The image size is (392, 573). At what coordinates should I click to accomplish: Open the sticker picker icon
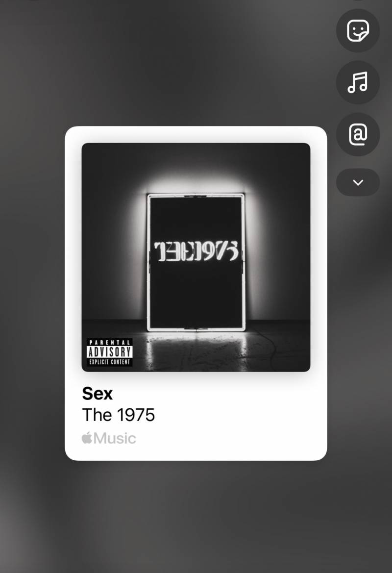[358, 31]
